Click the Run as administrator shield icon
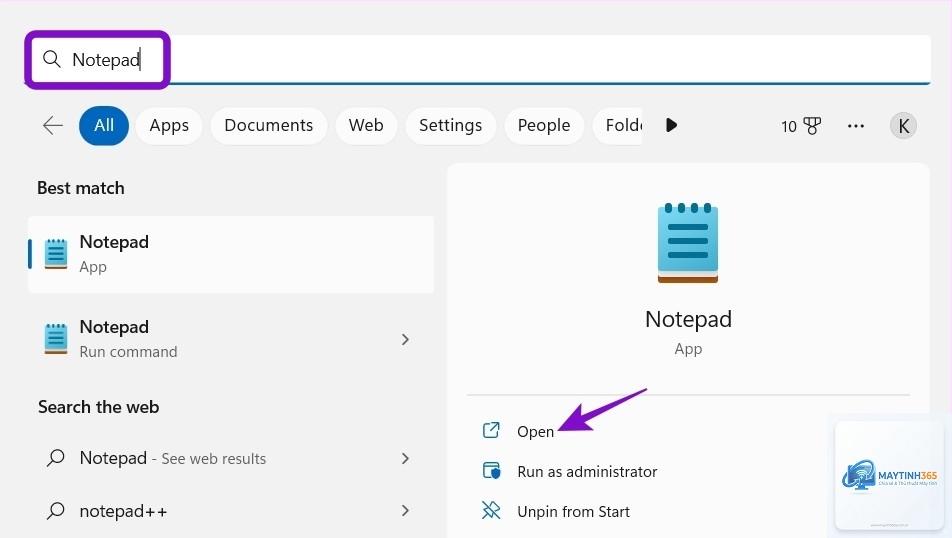The width and height of the screenshot is (952, 538). click(491, 471)
